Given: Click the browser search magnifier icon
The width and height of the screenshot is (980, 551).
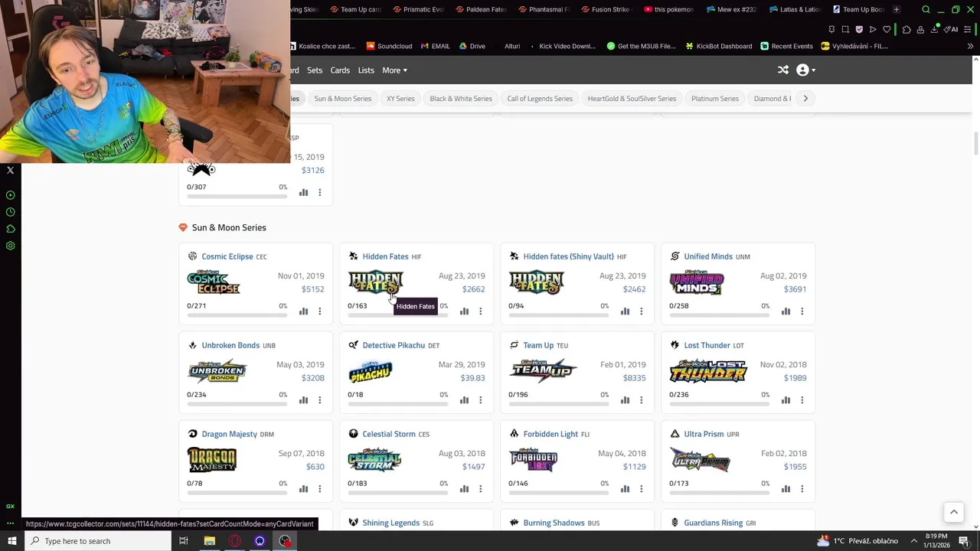Looking at the screenshot, I should pos(926,9).
